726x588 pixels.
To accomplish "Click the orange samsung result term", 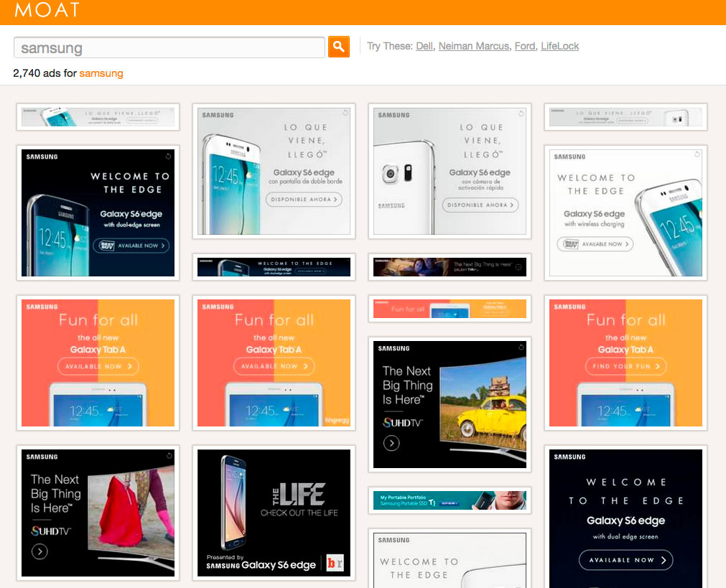I will [x=101, y=73].
